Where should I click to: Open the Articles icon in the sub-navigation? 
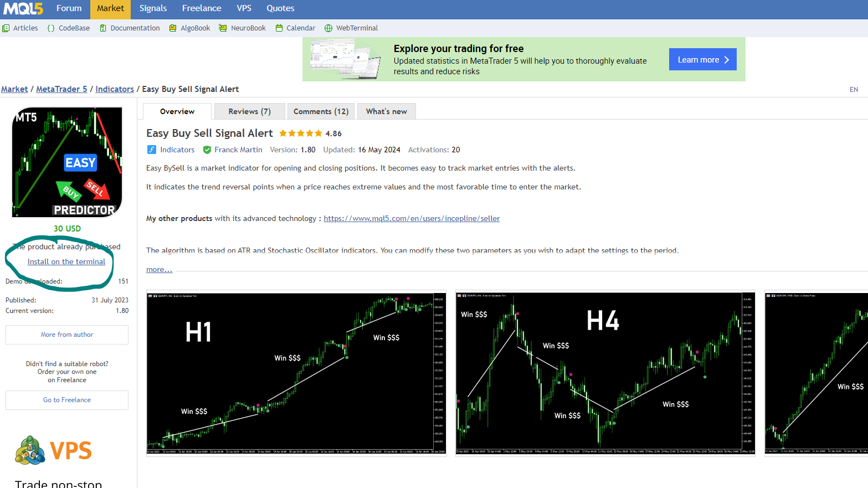(x=6, y=28)
